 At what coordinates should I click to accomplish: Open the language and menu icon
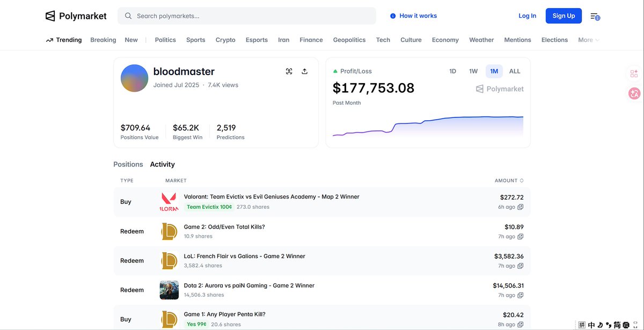pos(595,16)
